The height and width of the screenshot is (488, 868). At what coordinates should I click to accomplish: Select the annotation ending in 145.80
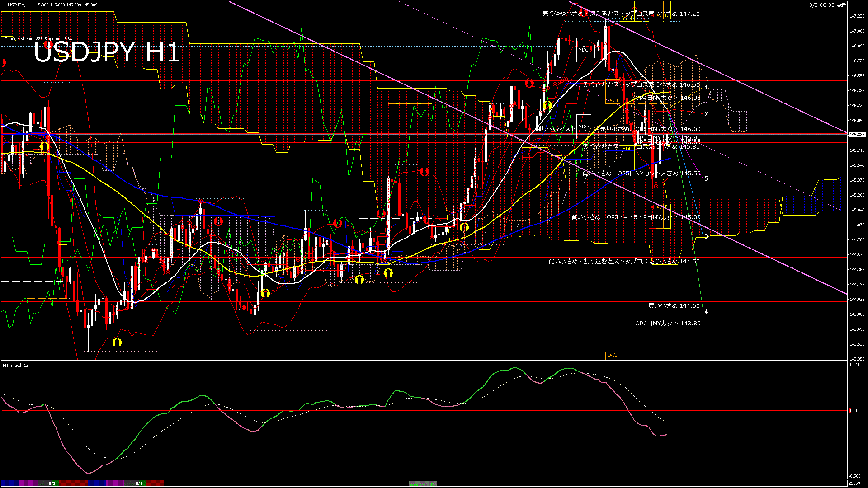point(642,147)
